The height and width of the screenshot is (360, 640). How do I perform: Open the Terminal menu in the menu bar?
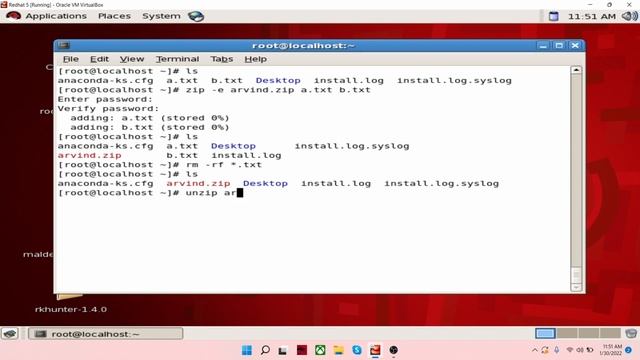pyautogui.click(x=177, y=59)
